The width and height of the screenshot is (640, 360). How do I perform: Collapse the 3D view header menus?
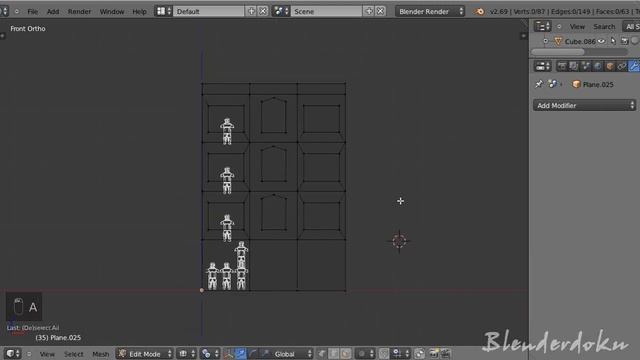[29, 354]
